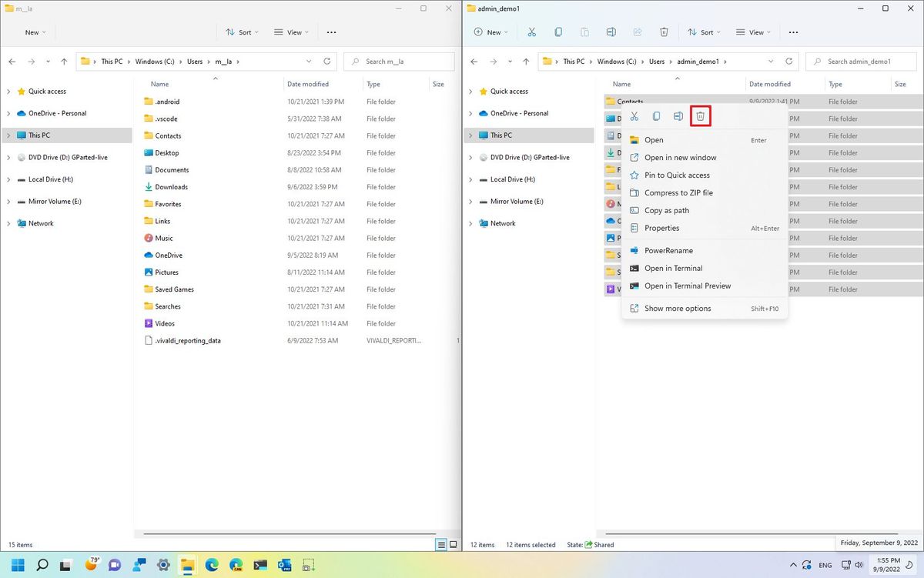The width and height of the screenshot is (924, 578).
Task: Open Windows Terminal from the taskbar
Action: [260, 564]
